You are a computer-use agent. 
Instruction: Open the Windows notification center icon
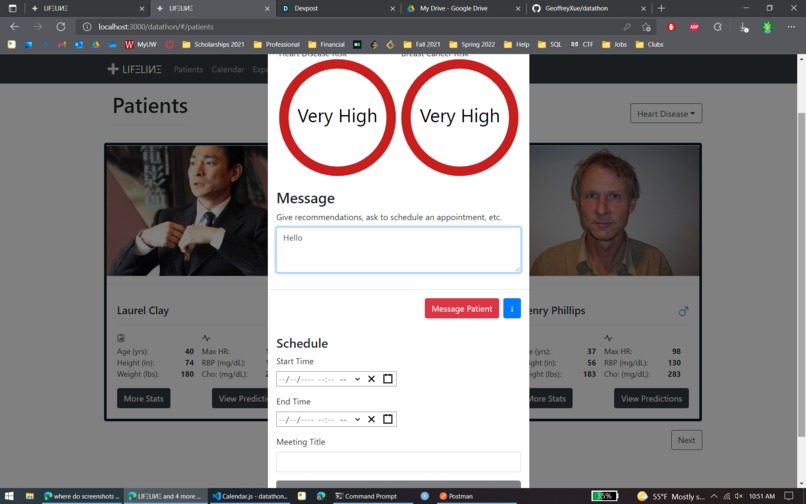point(789,496)
